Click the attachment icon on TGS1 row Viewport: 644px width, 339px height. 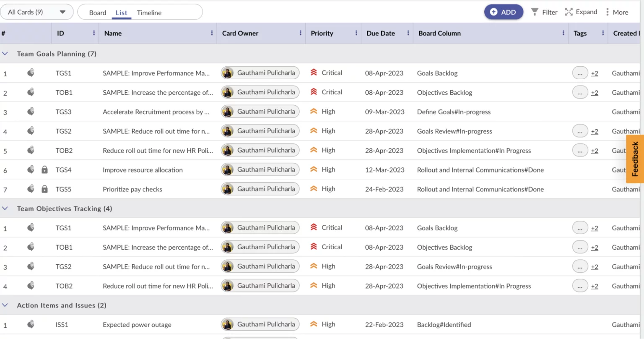tap(30, 73)
